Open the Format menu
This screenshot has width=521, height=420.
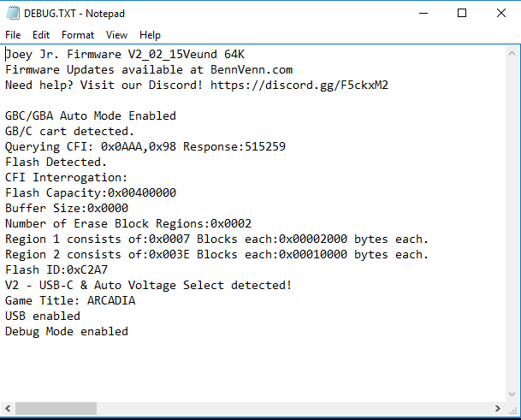(78, 35)
